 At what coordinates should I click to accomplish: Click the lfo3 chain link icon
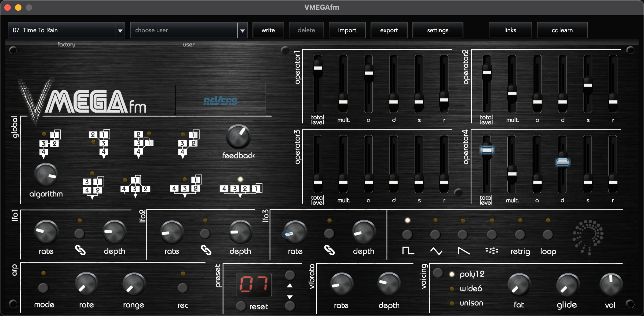click(330, 250)
